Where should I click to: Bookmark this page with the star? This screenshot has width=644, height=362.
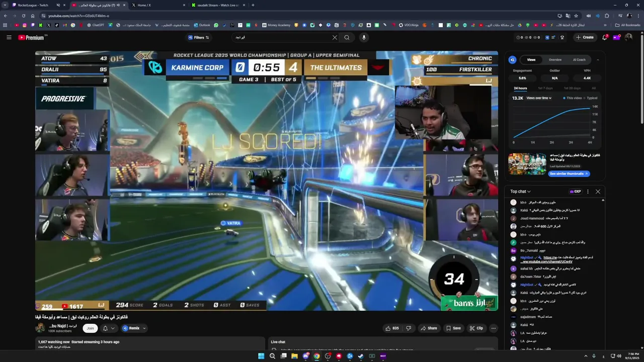coord(576,16)
